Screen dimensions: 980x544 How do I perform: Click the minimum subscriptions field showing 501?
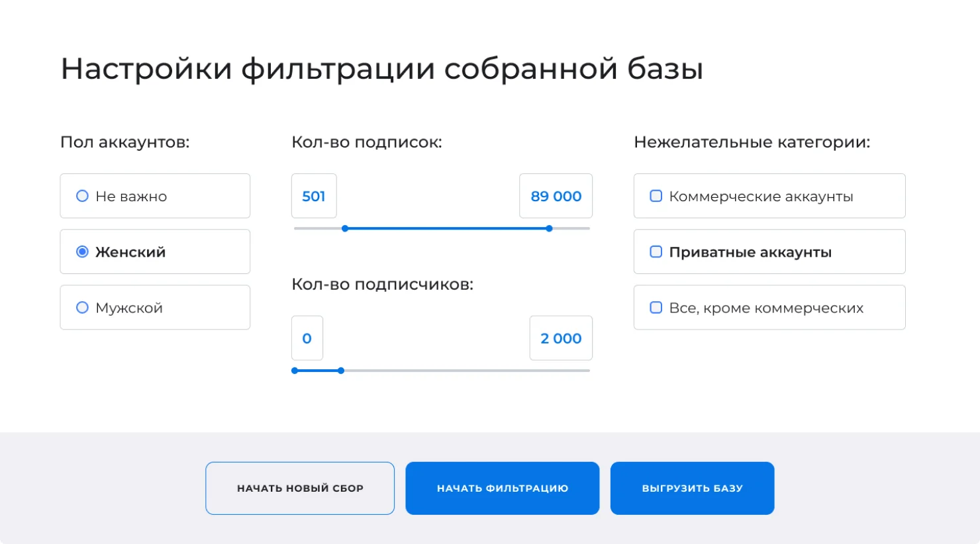click(x=314, y=196)
